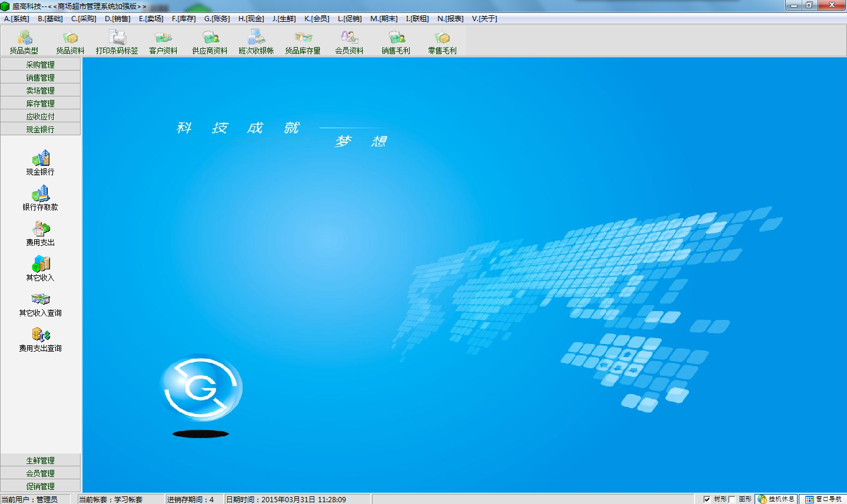847x504 pixels.
Task: Close the 商场超市管理系统 window
Action: pyautogui.click(x=832, y=5)
